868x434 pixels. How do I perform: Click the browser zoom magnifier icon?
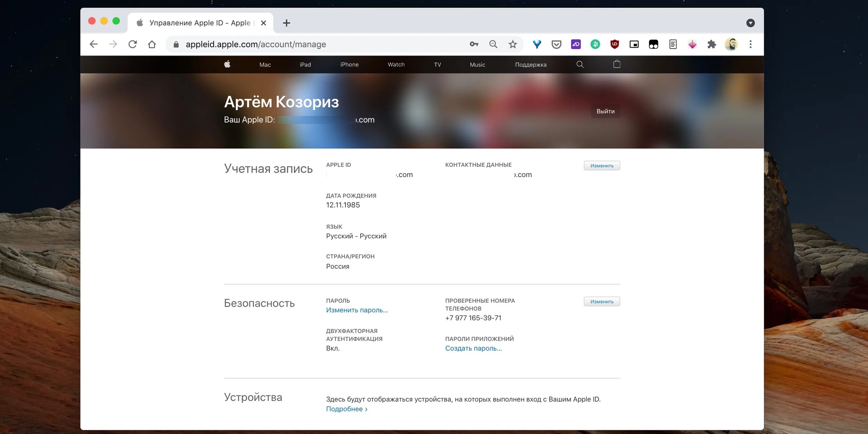pos(493,44)
